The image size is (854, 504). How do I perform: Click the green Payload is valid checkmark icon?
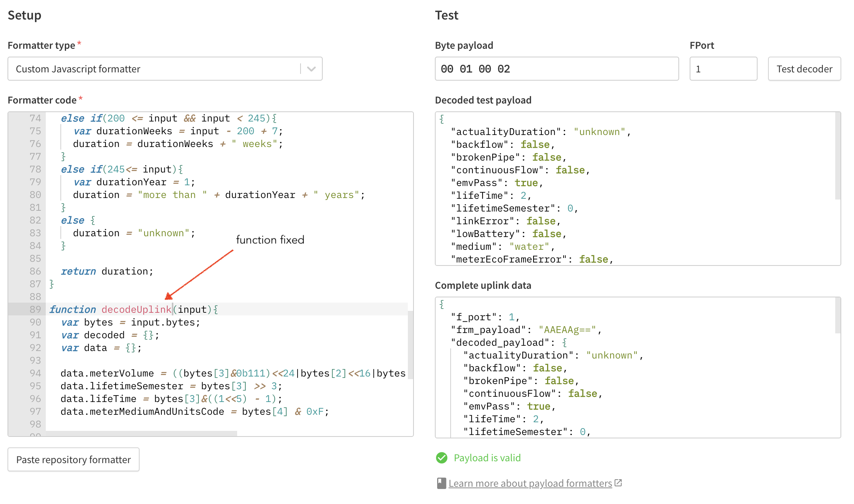pyautogui.click(x=442, y=458)
